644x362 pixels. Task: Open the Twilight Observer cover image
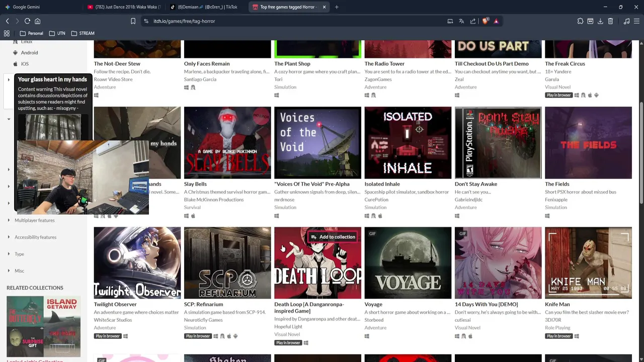coord(137,263)
